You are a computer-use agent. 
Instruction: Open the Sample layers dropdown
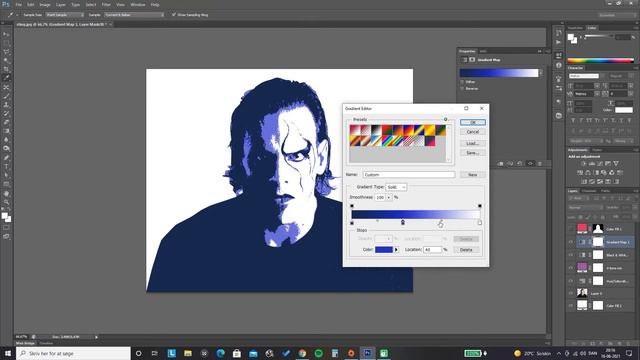point(134,15)
